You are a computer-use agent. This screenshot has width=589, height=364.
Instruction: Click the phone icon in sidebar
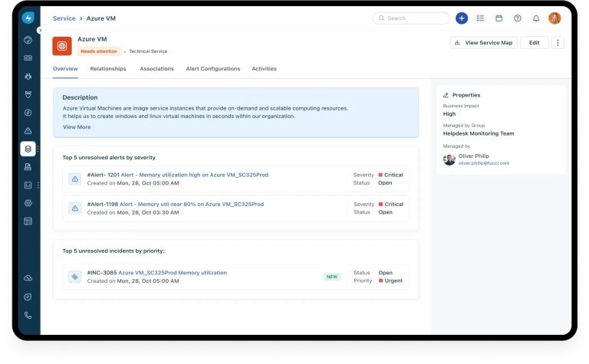[28, 315]
